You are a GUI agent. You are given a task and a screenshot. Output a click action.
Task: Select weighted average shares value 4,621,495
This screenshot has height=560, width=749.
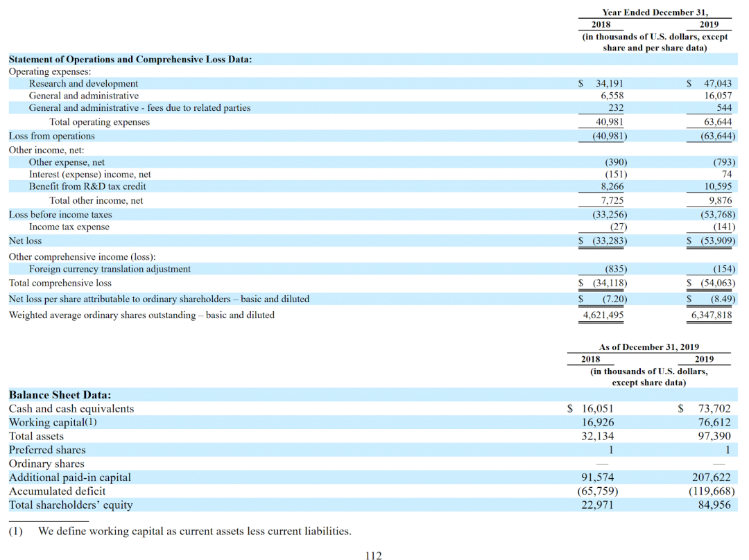click(603, 315)
